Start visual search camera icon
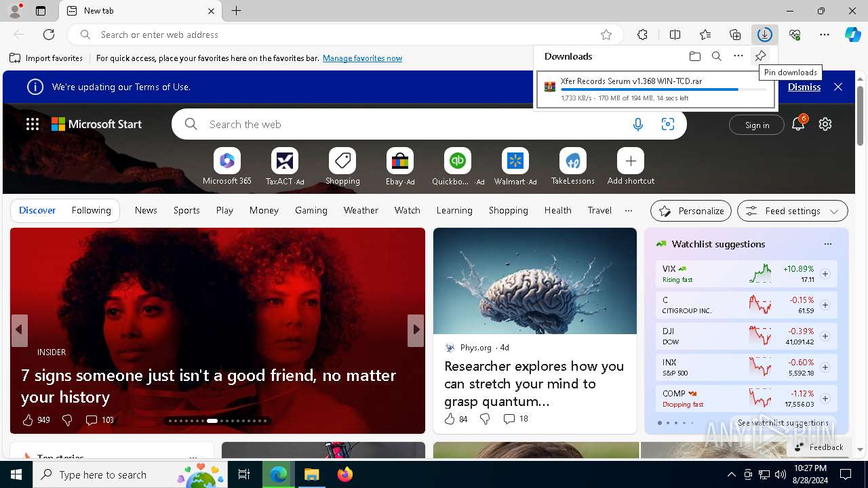This screenshot has height=488, width=868. (x=668, y=124)
